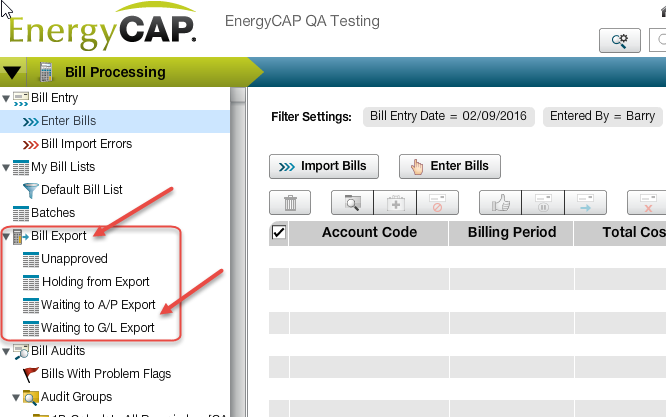Screen dimensions: 666x417
Task: Click the sidebar vertical scrollbar thumb
Action: pyautogui.click(x=238, y=95)
